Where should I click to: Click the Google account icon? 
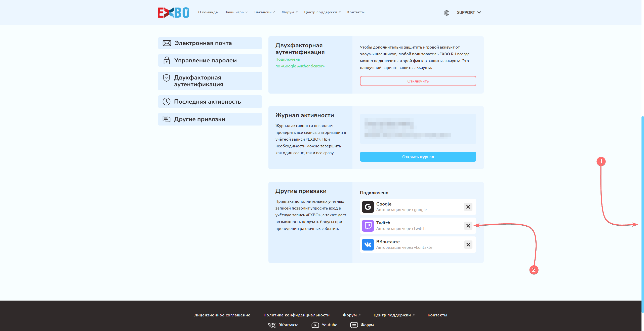tap(368, 207)
